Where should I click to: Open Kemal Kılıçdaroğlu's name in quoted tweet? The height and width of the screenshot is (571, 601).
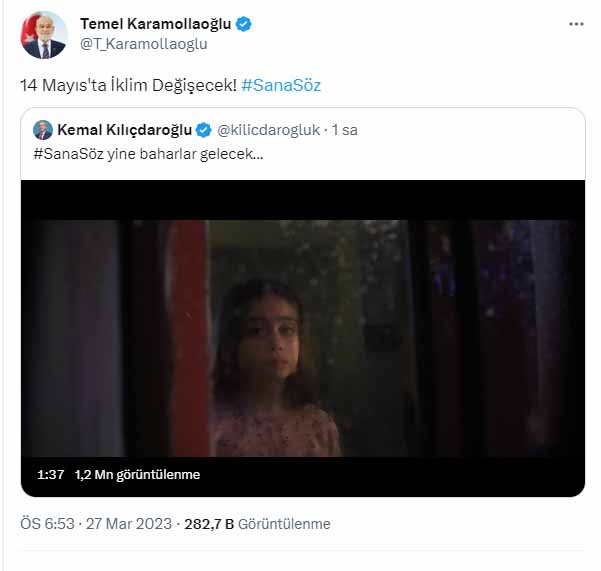pos(125,130)
